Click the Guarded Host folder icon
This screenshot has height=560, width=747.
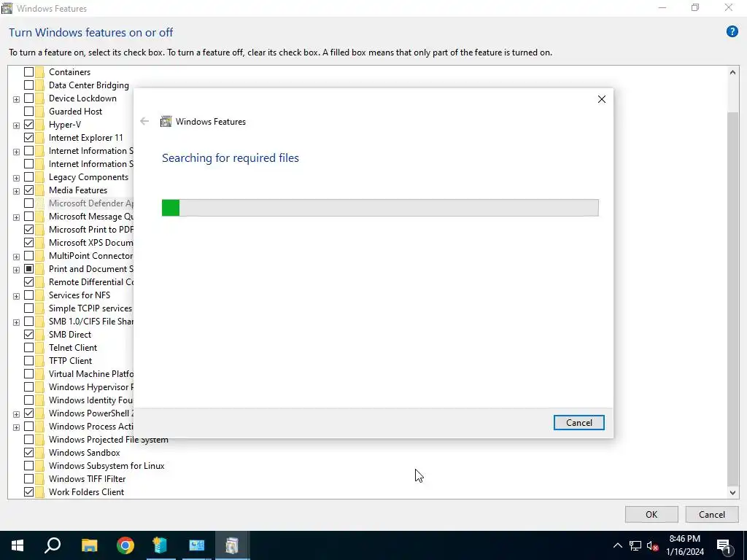pos(39,112)
